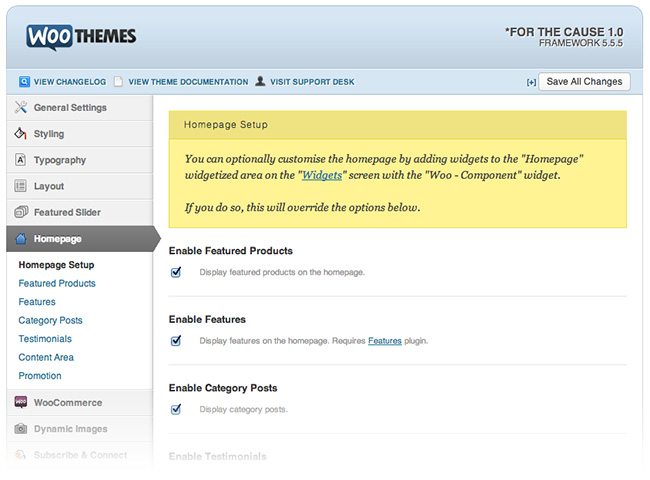Click the Featured Slider stacked icon

tap(21, 212)
